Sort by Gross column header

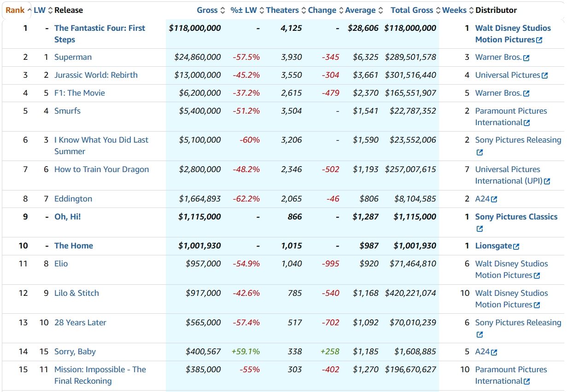[x=211, y=10]
